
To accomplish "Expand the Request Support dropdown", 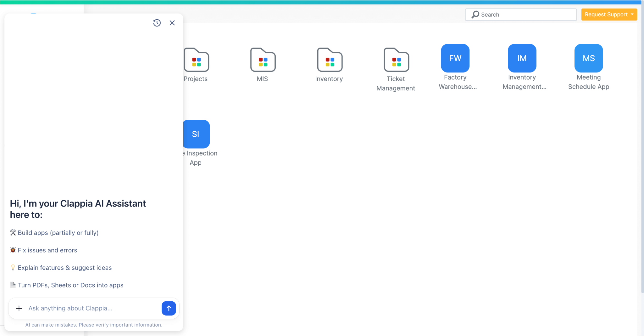I will 609,14.
